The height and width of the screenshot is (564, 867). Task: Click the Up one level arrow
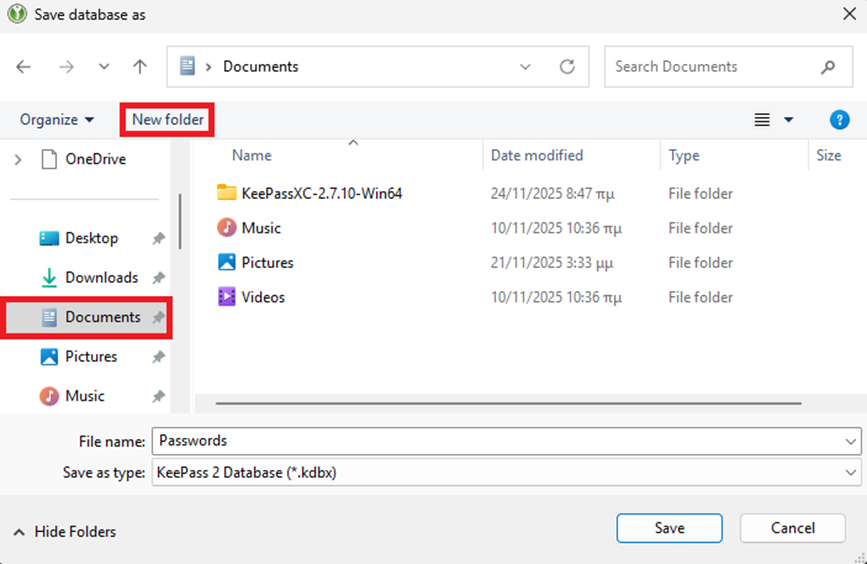coord(140,67)
